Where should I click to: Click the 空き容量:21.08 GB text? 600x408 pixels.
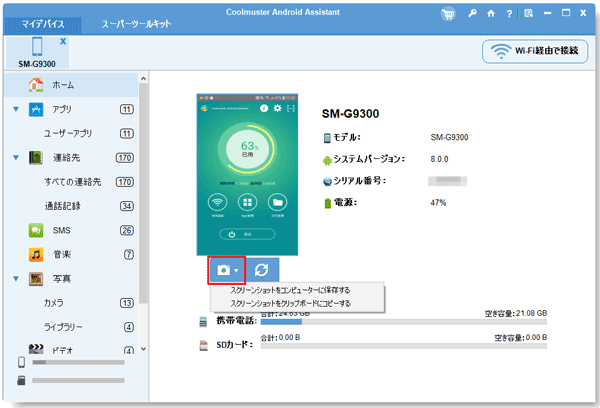point(515,313)
